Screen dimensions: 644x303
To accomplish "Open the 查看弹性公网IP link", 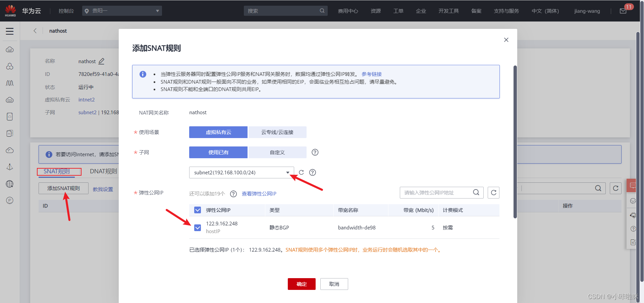I will (x=259, y=194).
